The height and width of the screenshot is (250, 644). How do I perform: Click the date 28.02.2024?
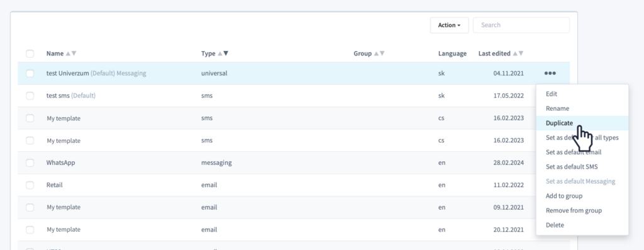coord(508,163)
